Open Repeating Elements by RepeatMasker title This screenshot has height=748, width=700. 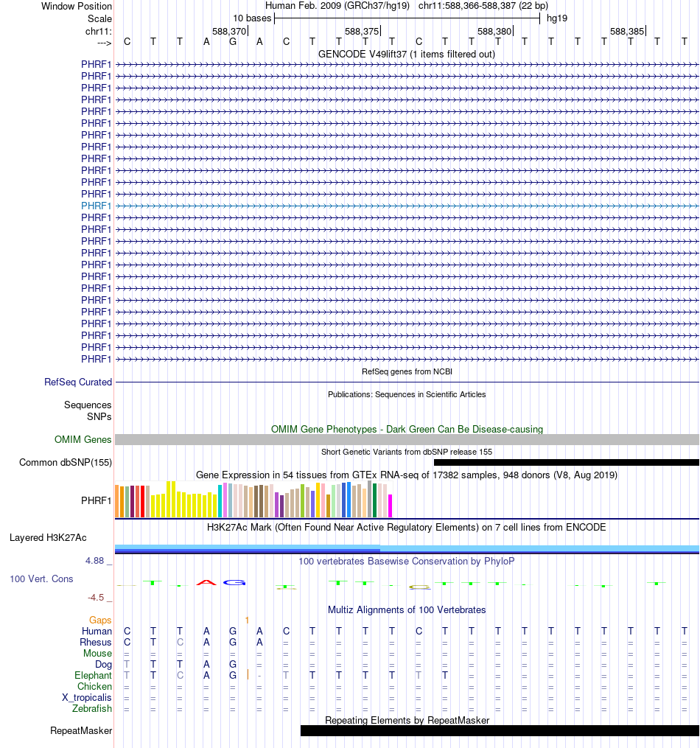point(407,720)
